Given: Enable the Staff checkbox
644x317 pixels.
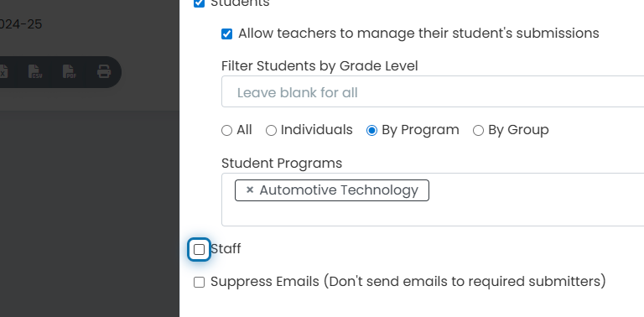Looking at the screenshot, I should coord(200,249).
